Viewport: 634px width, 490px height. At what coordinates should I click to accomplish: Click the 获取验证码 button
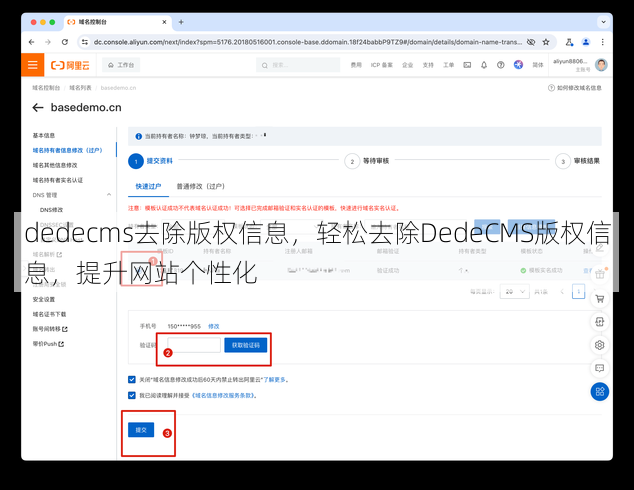pos(246,345)
